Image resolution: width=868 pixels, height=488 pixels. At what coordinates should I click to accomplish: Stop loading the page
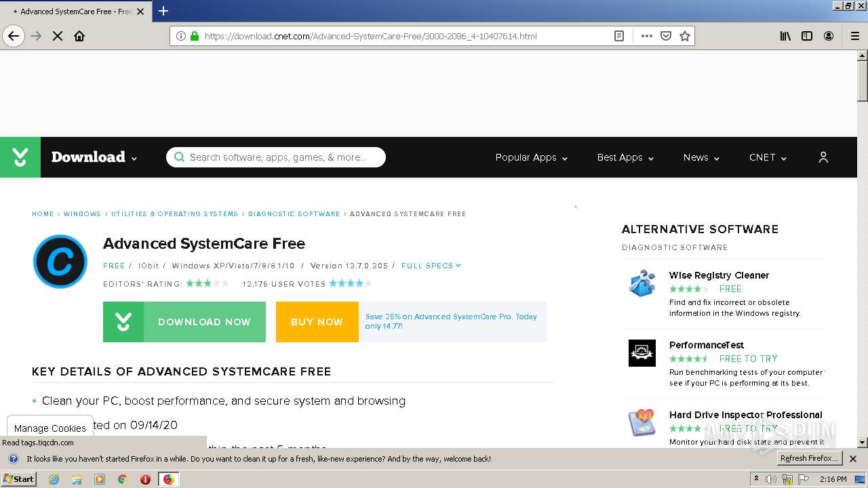pyautogui.click(x=58, y=36)
